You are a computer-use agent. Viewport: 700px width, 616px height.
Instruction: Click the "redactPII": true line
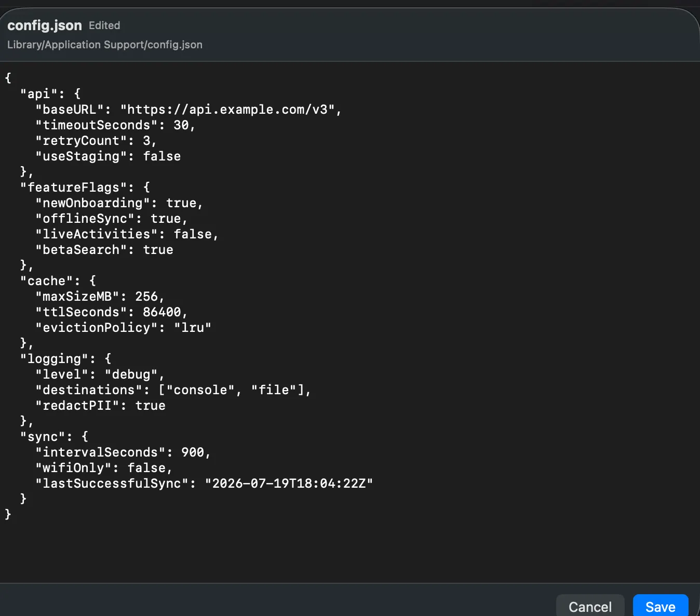pyautogui.click(x=100, y=406)
